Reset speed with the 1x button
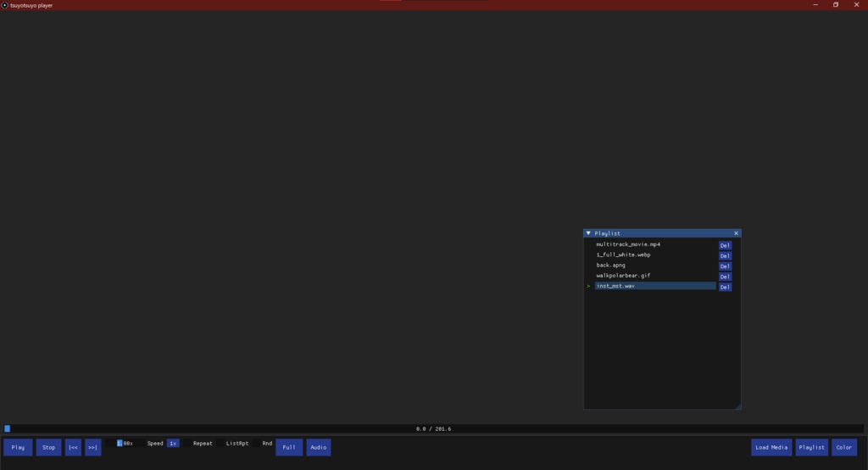The image size is (868, 470). coord(173,444)
